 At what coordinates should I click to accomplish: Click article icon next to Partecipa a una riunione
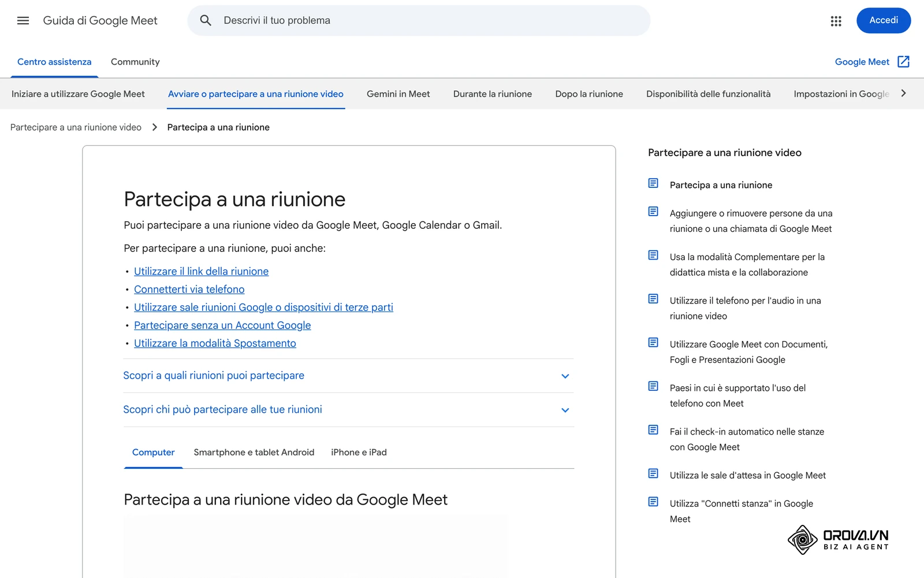pos(653,183)
